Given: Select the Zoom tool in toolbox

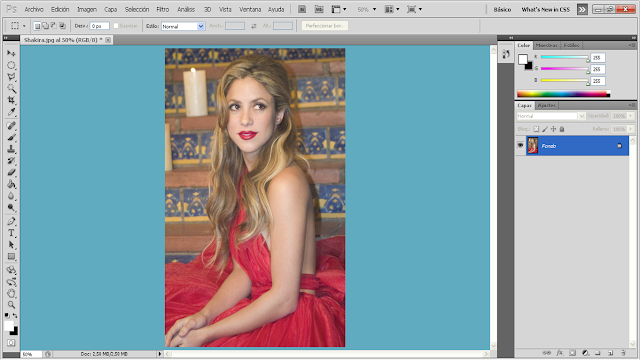Looking at the screenshot, I should tap(11, 305).
